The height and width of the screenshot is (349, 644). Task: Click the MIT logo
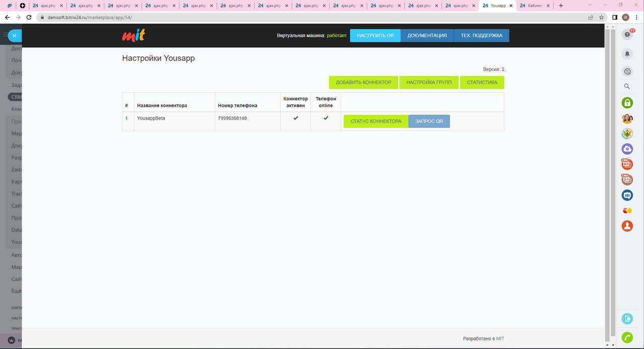pyautogui.click(x=133, y=35)
